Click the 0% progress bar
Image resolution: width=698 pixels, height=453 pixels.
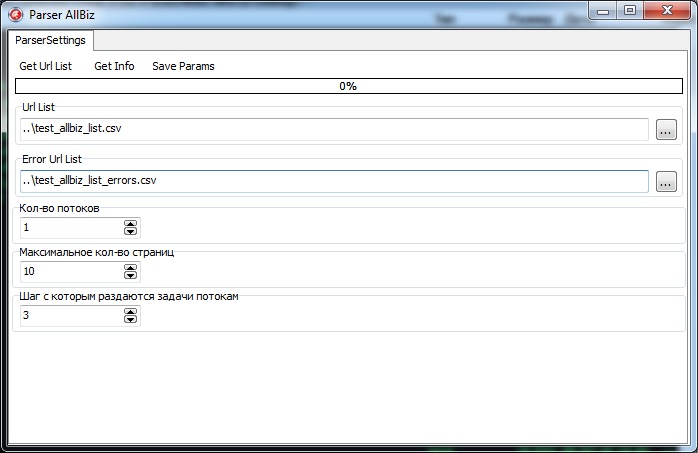349,86
